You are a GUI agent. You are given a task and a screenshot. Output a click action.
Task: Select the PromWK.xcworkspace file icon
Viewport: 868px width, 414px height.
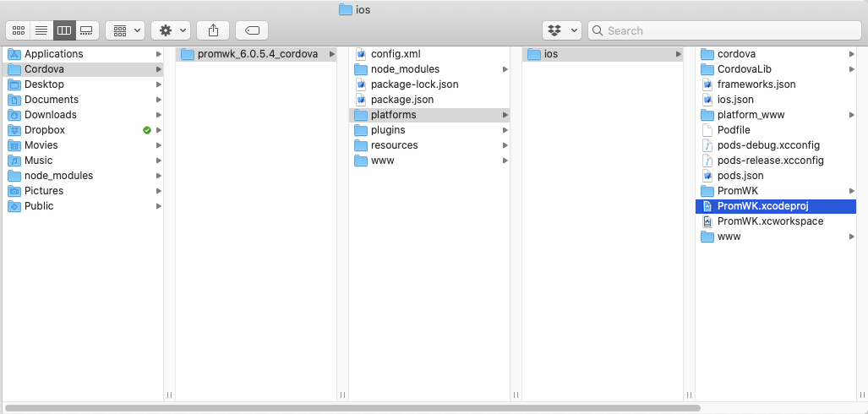(x=707, y=221)
